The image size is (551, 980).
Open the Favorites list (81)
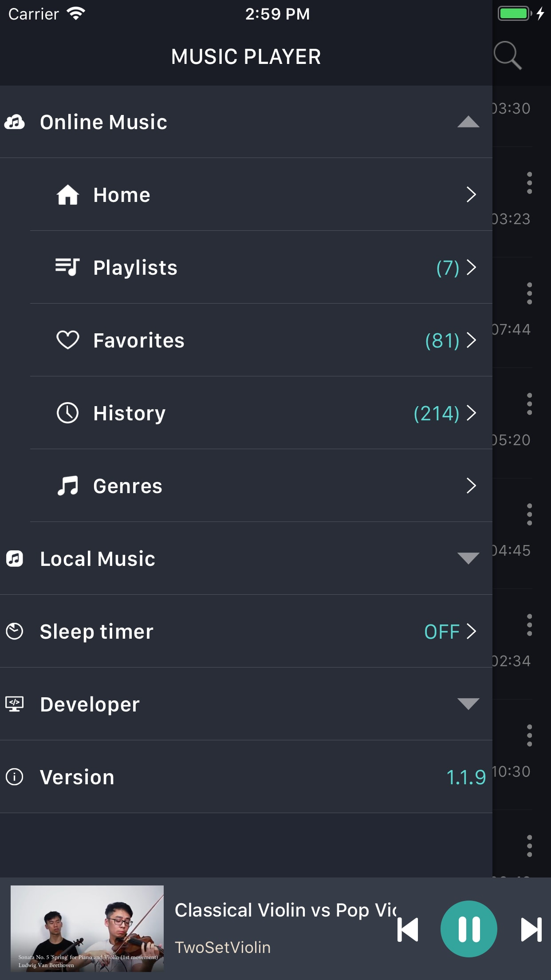click(450, 340)
